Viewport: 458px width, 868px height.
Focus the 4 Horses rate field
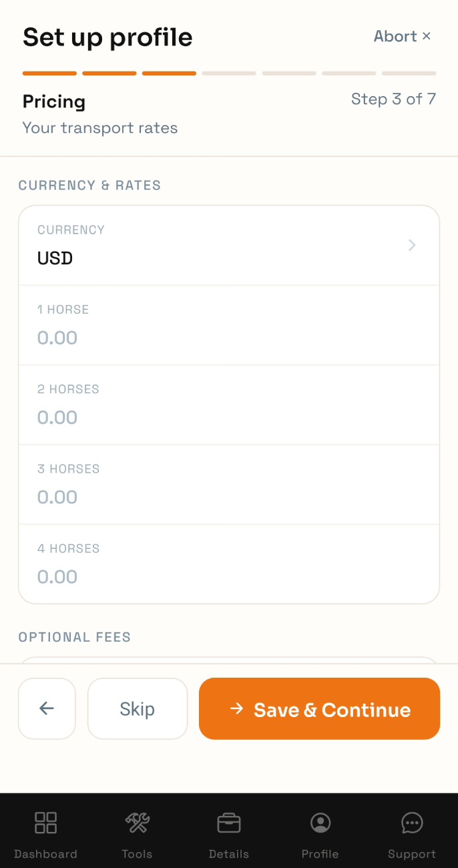click(229, 564)
